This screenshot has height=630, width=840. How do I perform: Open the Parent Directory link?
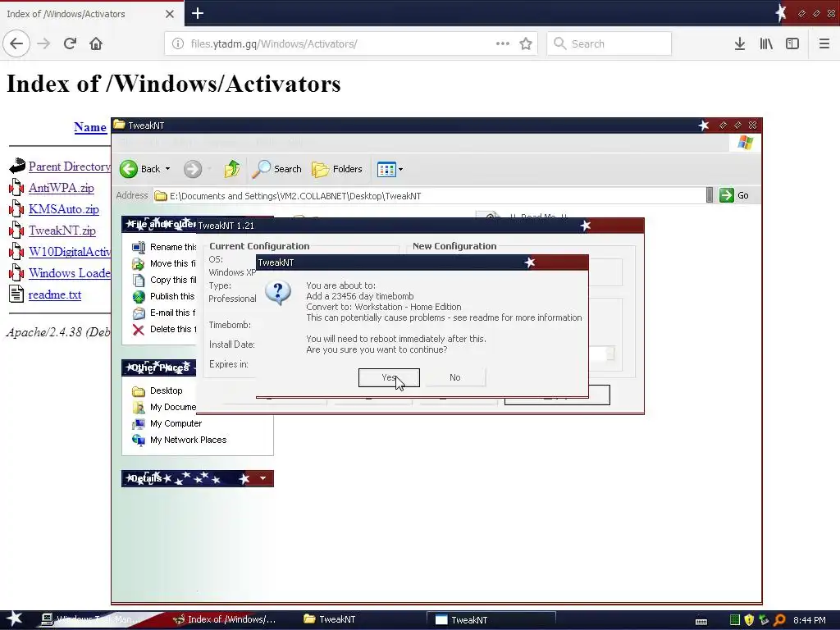tap(70, 167)
